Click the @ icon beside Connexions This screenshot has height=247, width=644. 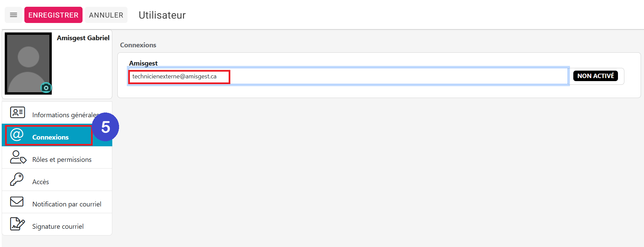click(17, 134)
